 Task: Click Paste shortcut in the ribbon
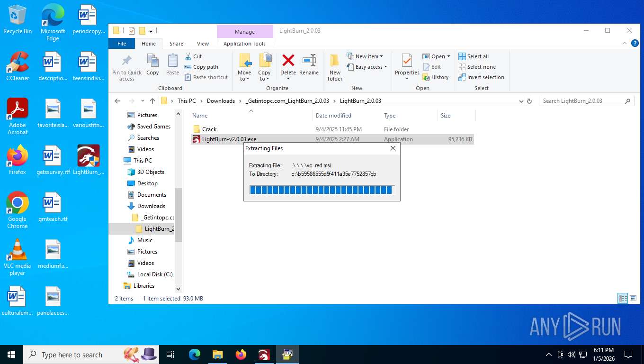[x=206, y=77]
